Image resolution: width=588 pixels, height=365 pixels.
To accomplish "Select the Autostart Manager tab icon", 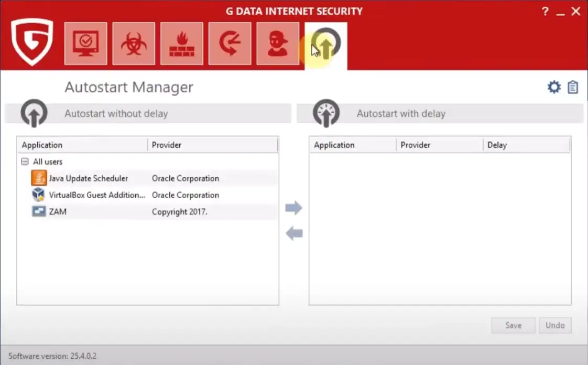I will (x=325, y=45).
